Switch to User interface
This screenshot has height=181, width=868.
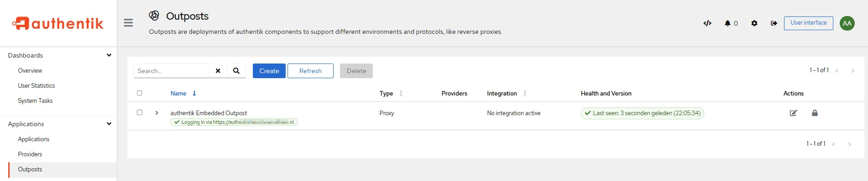coord(809,23)
